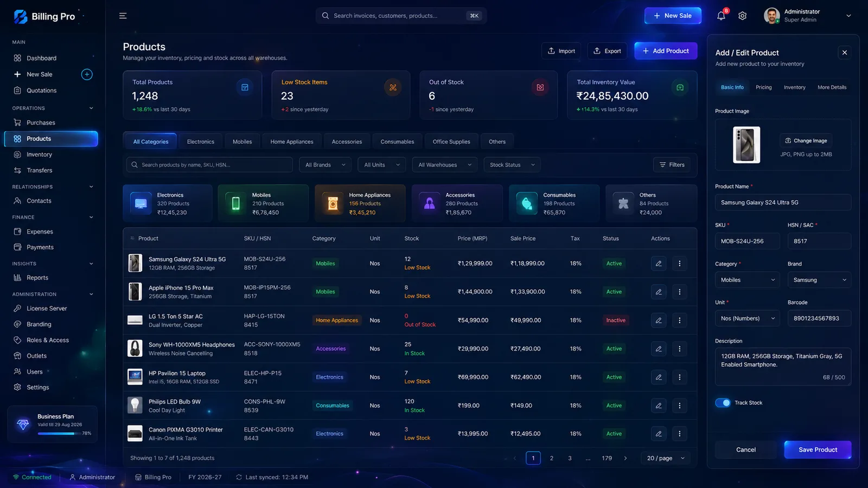
Task: Click the Accessories category card icon
Action: click(430, 203)
